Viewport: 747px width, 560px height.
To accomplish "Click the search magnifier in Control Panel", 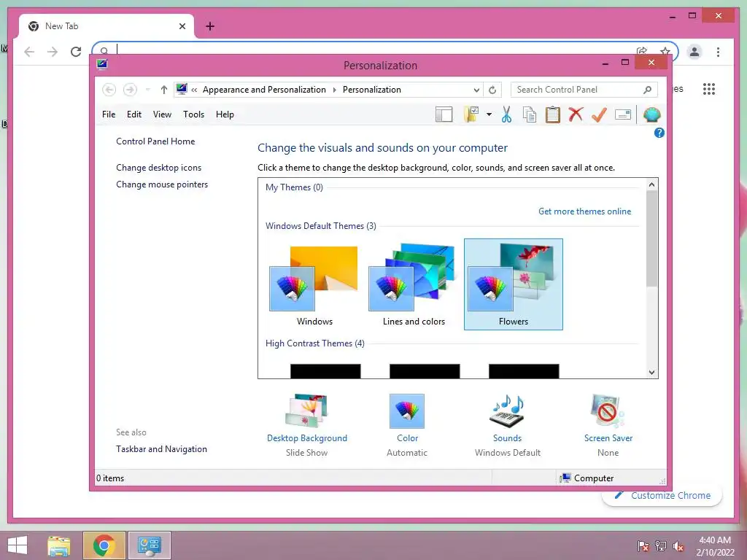I will click(x=648, y=90).
